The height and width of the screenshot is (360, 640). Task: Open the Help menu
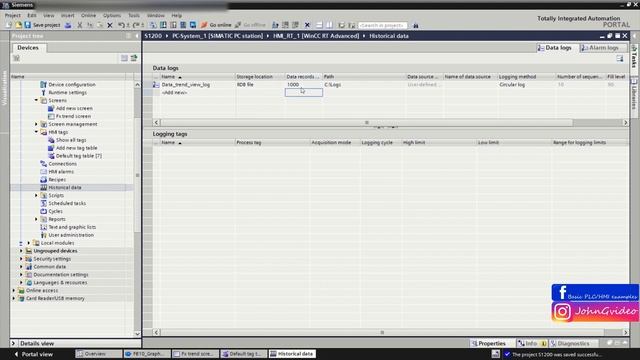[177, 15]
